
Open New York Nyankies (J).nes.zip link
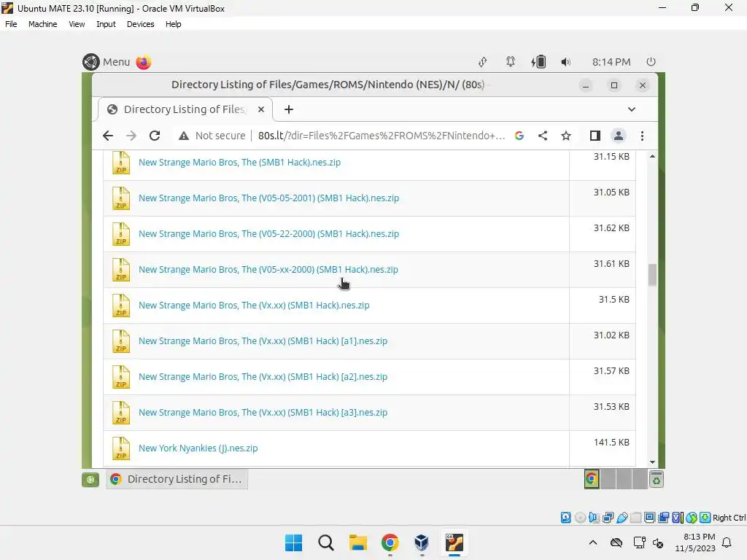(198, 448)
